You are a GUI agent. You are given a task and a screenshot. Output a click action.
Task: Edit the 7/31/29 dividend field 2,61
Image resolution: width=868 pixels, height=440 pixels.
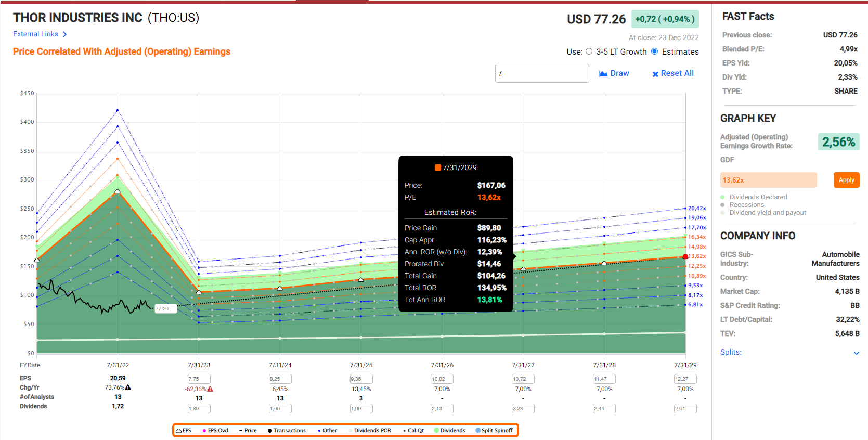click(x=685, y=409)
